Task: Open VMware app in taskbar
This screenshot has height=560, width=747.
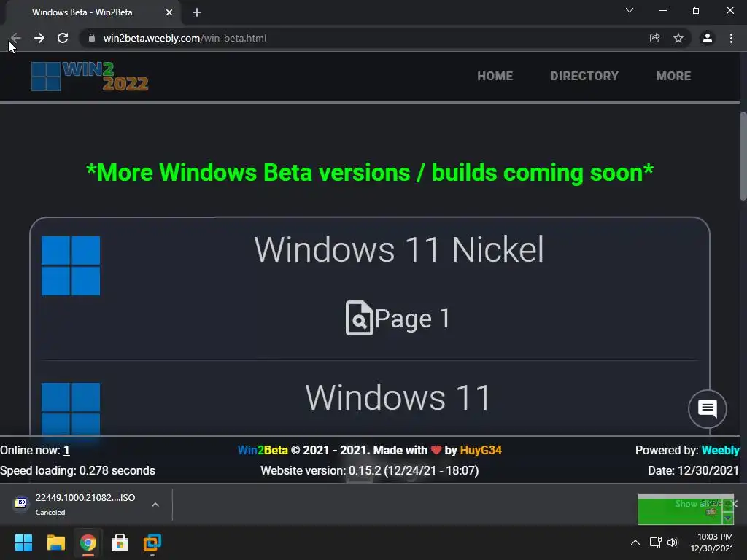Action: pos(152,542)
